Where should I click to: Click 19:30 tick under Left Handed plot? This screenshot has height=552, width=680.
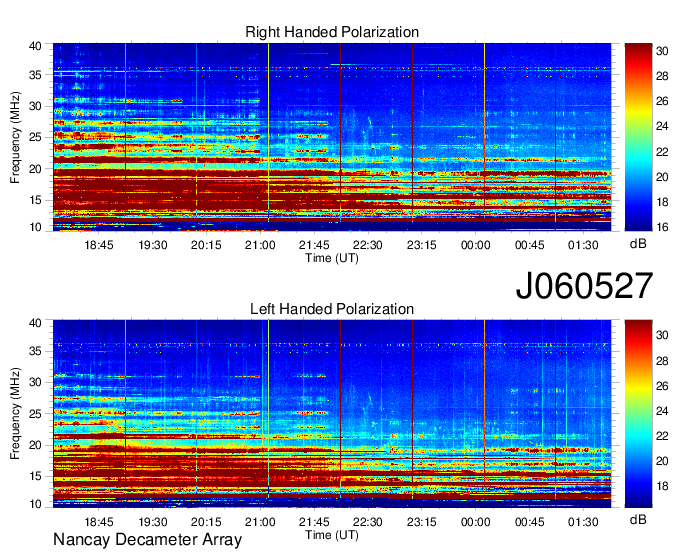pos(153,522)
